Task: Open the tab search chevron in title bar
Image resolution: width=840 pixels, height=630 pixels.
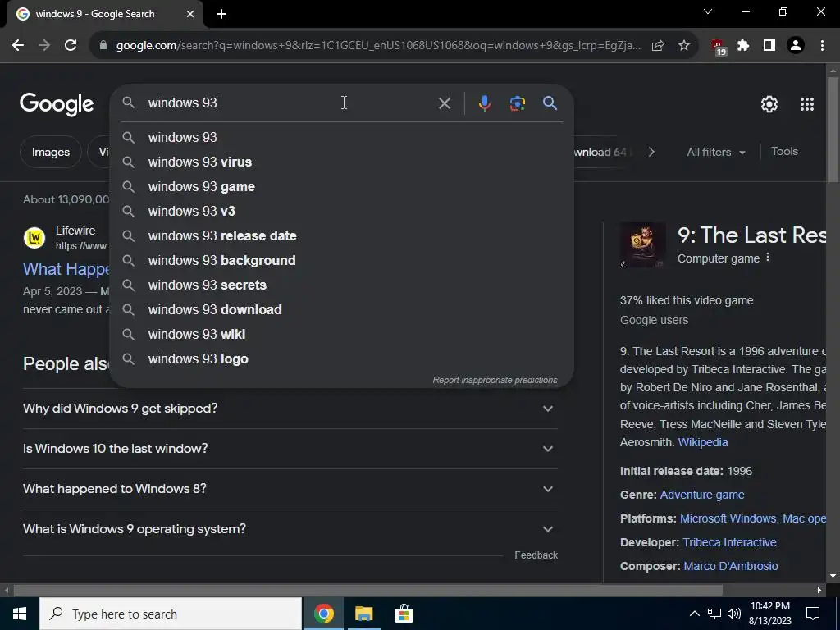Action: coord(708,11)
